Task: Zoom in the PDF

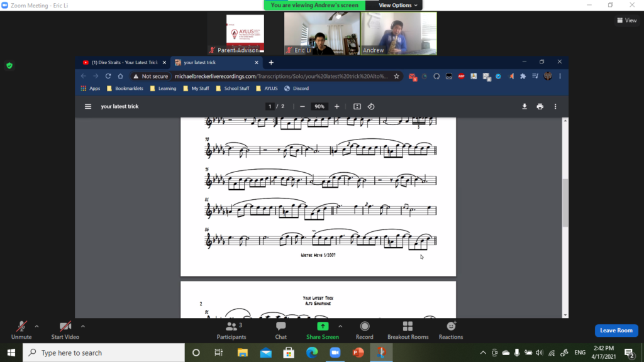Action: point(337,107)
